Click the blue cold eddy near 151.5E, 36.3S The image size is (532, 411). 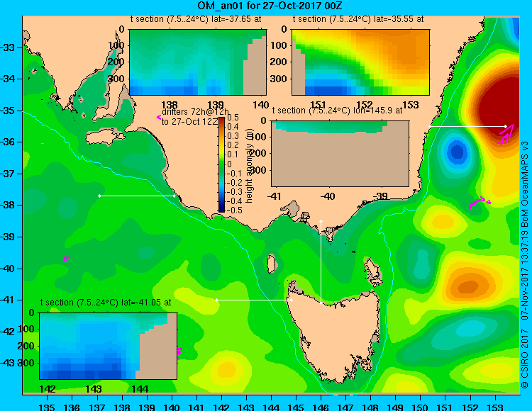[x=457, y=152]
